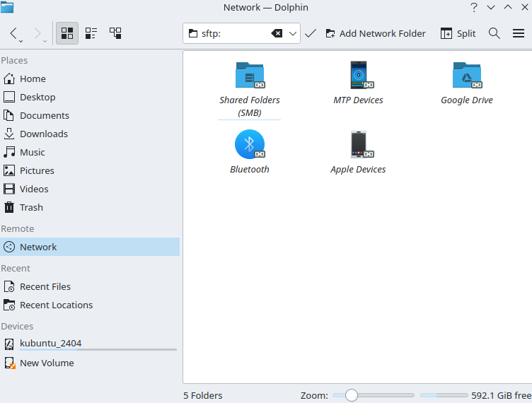Screen dimensions: 532x403
Task: Open the Shared Folders (SMB) icon
Action: coord(249,76)
